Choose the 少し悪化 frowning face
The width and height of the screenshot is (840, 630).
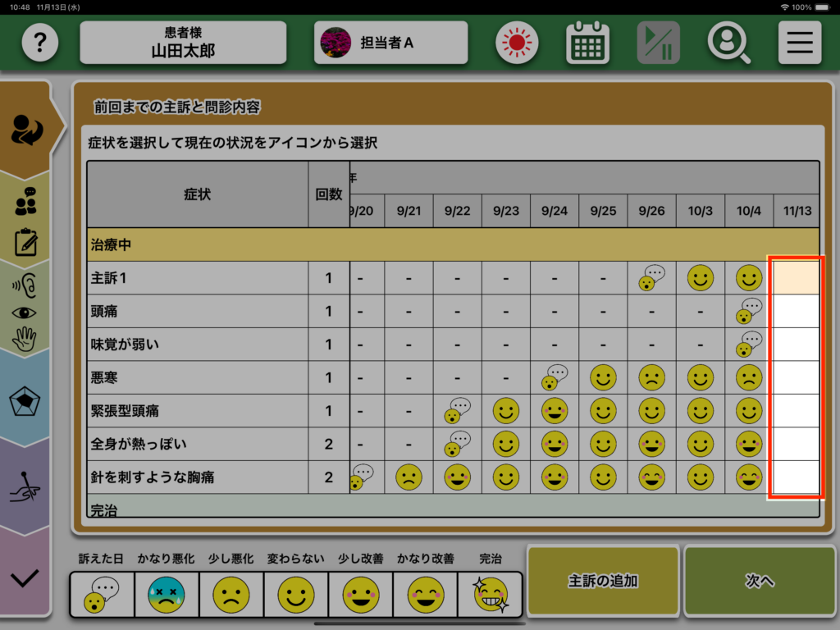231,594
